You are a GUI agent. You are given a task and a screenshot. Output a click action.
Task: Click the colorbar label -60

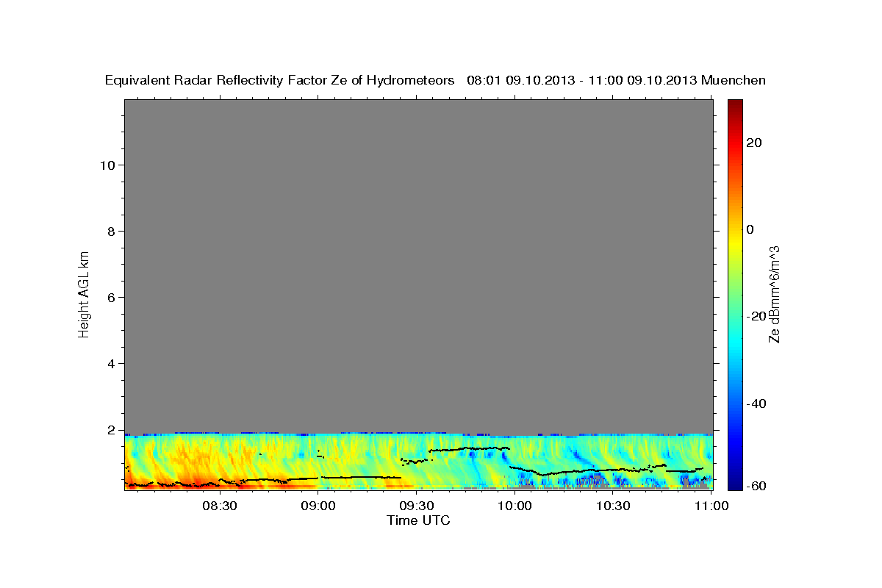click(x=757, y=486)
